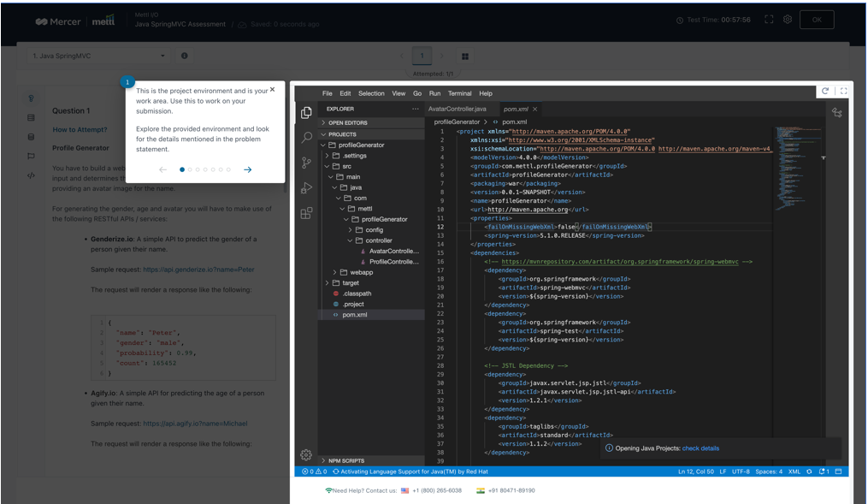This screenshot has width=868, height=504.
Task: Open the Search view icon
Action: click(x=305, y=137)
